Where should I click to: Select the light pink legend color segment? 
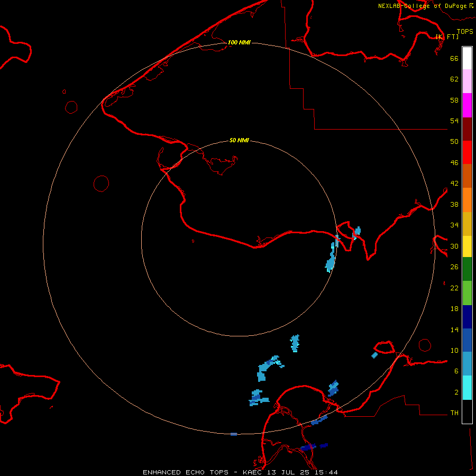[x=467, y=81]
